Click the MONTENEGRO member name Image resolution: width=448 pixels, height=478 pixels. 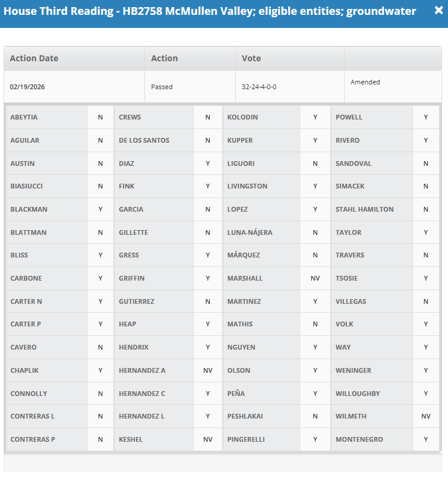(359, 439)
